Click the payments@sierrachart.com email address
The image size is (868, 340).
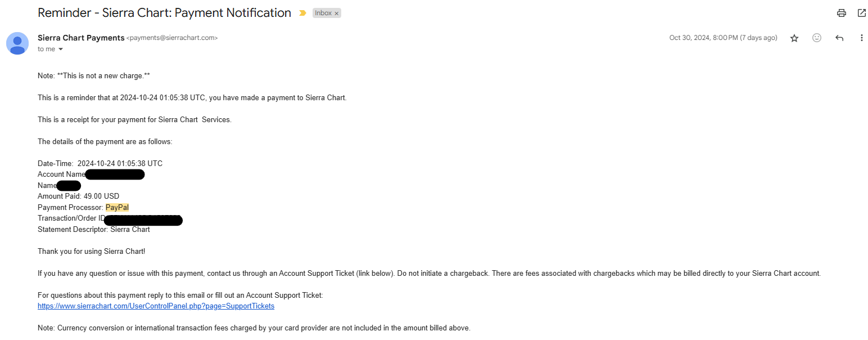coord(172,38)
